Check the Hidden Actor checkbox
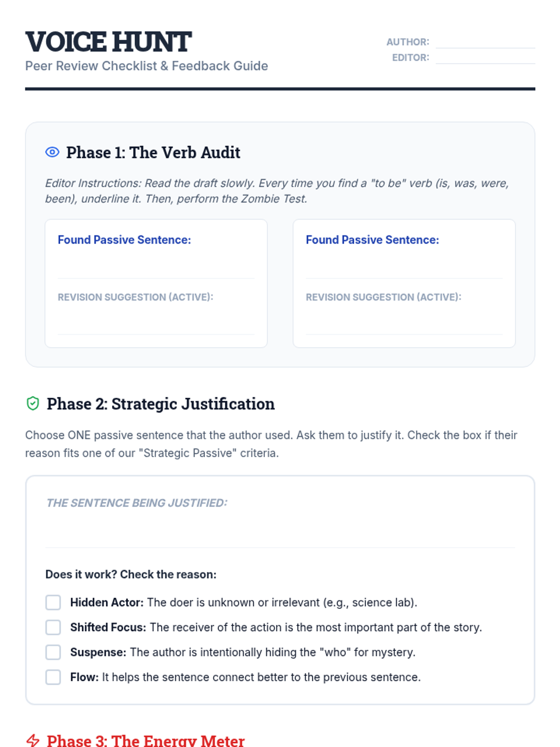Screen dimensions: 560x747 click(x=53, y=602)
